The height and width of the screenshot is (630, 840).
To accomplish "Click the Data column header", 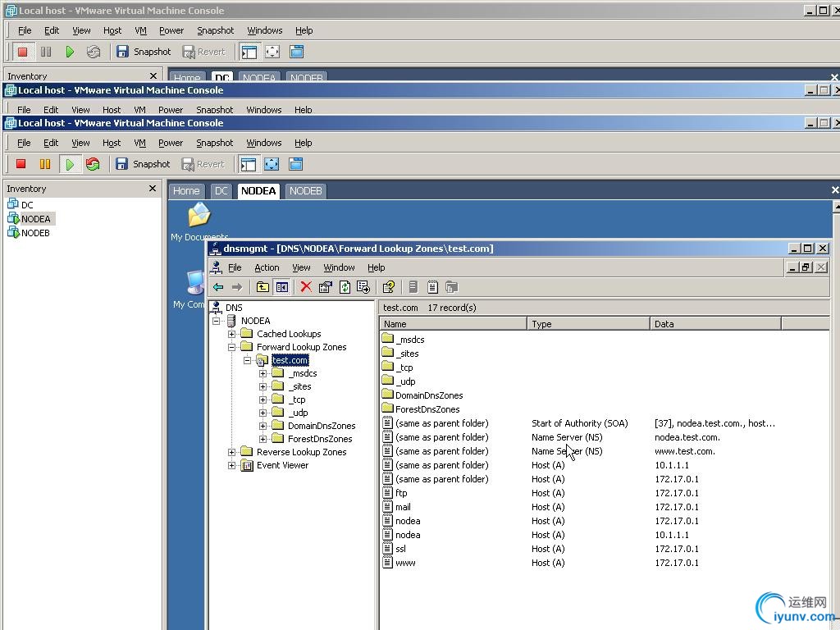I will (715, 324).
